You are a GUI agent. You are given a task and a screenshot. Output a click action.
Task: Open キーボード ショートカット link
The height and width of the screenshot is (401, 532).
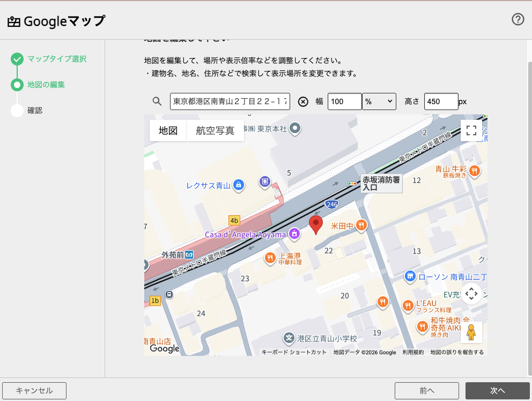294,352
